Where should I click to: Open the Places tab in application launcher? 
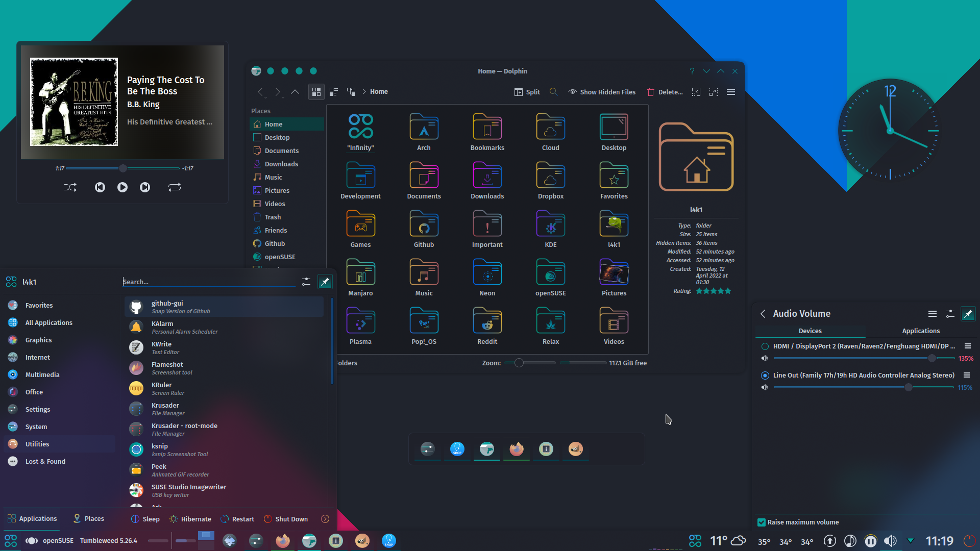click(88, 518)
